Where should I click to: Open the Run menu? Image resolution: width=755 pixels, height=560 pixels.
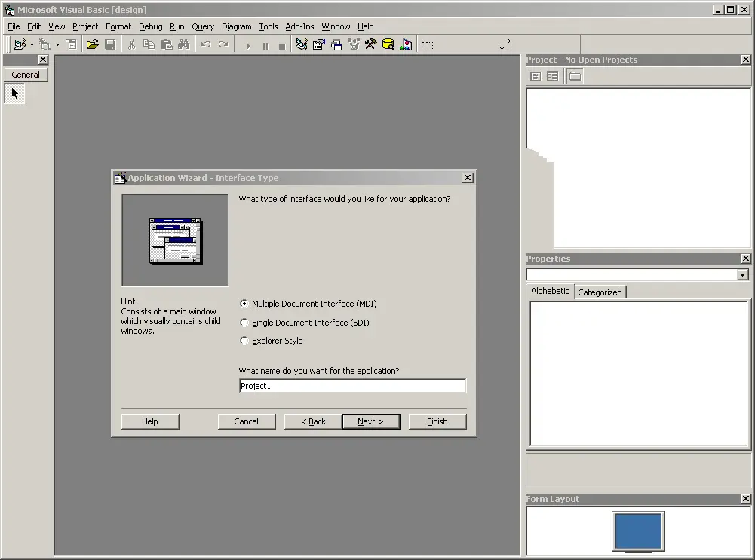point(176,26)
